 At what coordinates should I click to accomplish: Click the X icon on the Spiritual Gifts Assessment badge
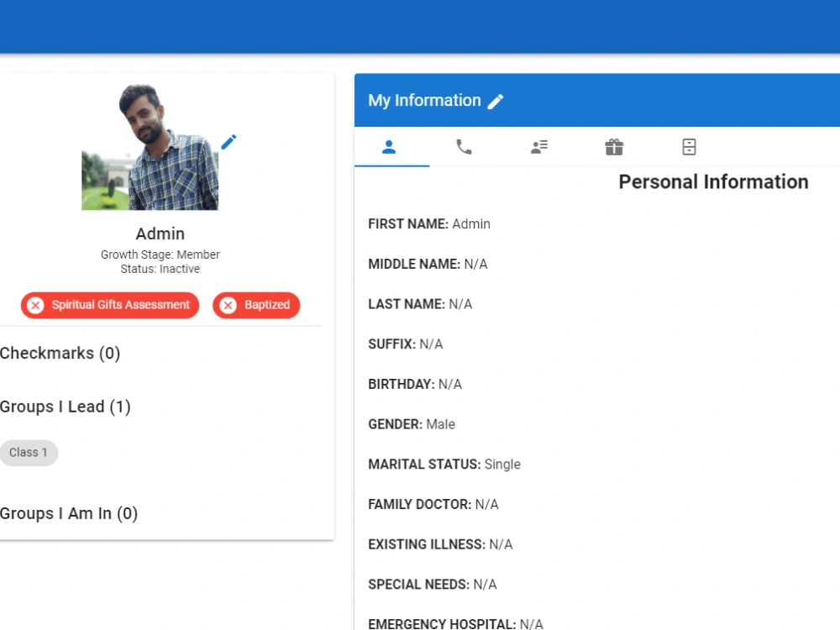(35, 305)
